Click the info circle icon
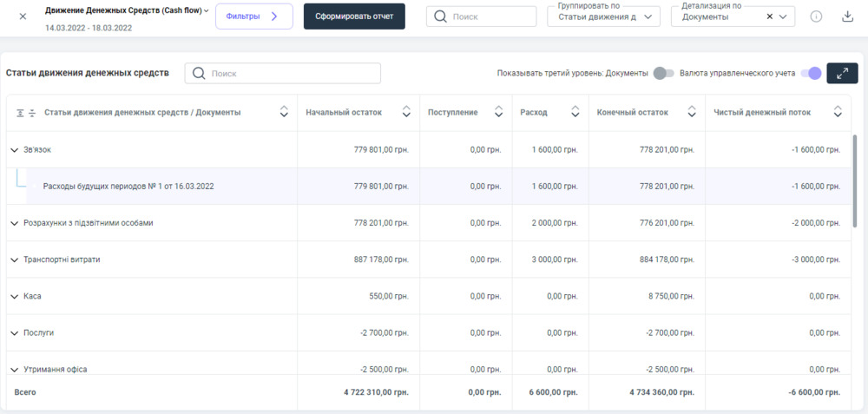This screenshot has height=414, width=868. tap(816, 16)
